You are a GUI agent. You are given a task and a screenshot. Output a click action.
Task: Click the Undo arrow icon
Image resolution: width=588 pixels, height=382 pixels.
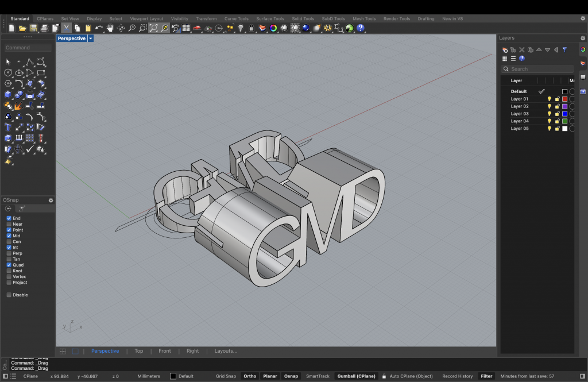[x=99, y=28]
